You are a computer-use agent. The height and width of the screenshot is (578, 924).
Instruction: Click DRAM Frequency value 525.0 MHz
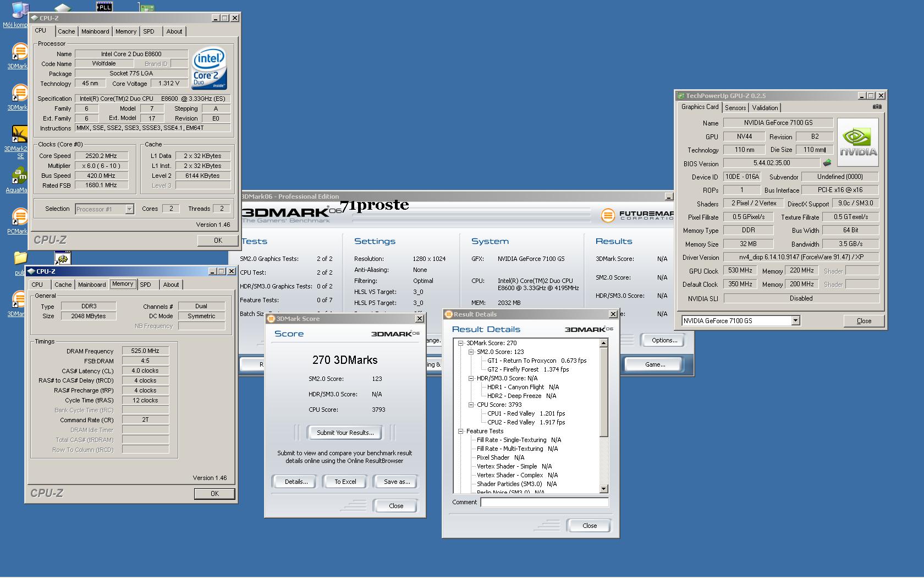coord(145,351)
